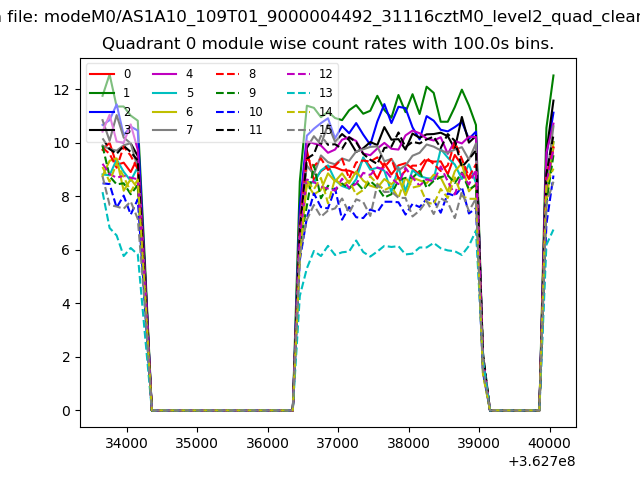Select the green dashed legend entry 9

tap(236, 92)
